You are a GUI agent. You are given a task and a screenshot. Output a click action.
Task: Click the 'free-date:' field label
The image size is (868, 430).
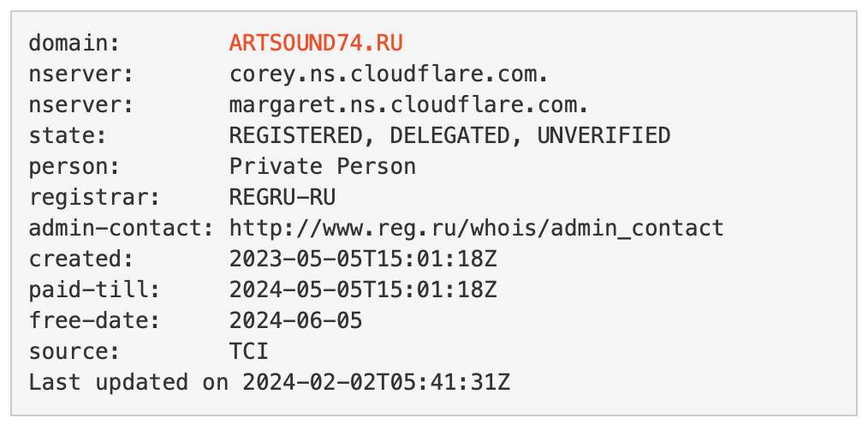[92, 320]
